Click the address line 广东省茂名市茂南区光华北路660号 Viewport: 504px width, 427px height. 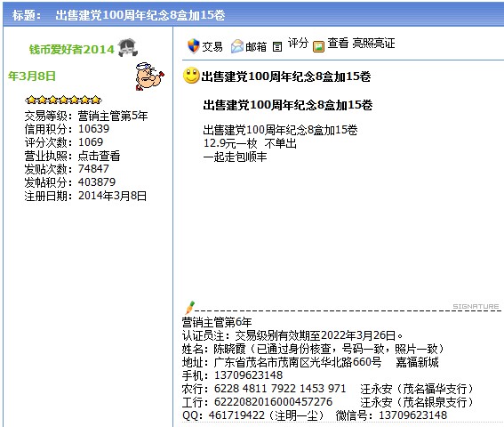(x=298, y=362)
